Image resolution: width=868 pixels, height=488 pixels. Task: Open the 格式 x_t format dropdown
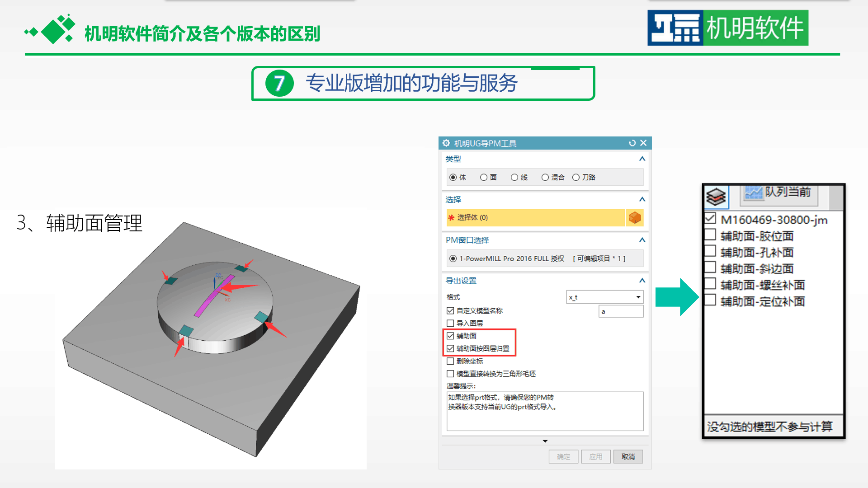click(x=605, y=297)
